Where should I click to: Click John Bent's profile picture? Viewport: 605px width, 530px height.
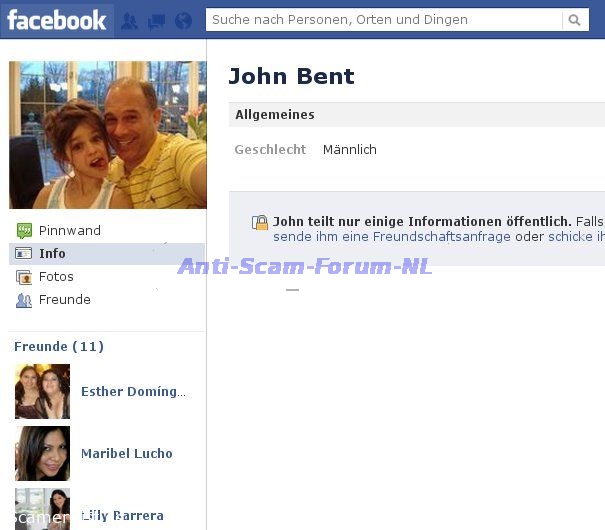click(107, 135)
